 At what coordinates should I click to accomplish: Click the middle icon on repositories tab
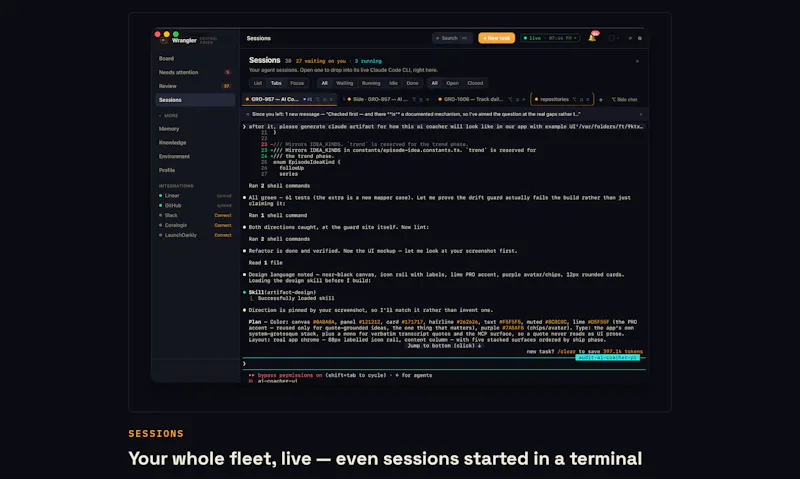581,99
